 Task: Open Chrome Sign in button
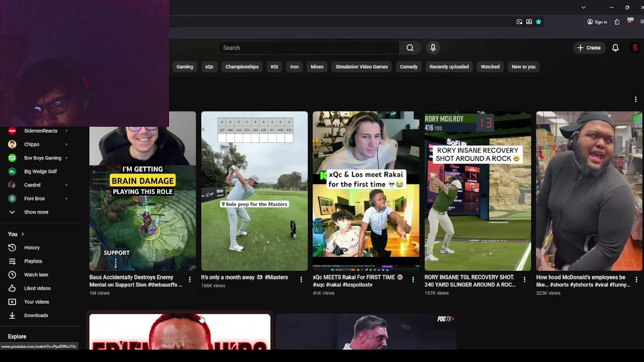[x=597, y=22]
